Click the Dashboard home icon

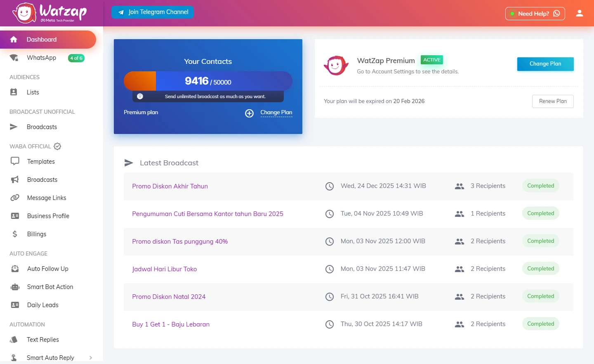[x=14, y=40]
